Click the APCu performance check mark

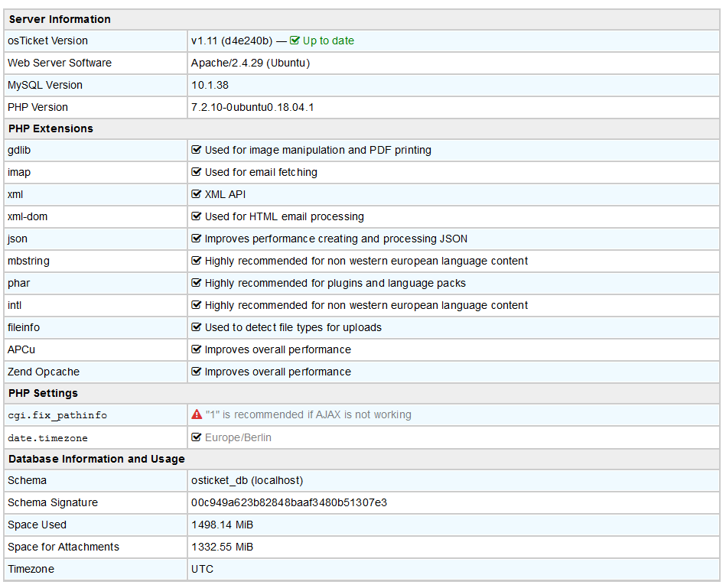(197, 350)
